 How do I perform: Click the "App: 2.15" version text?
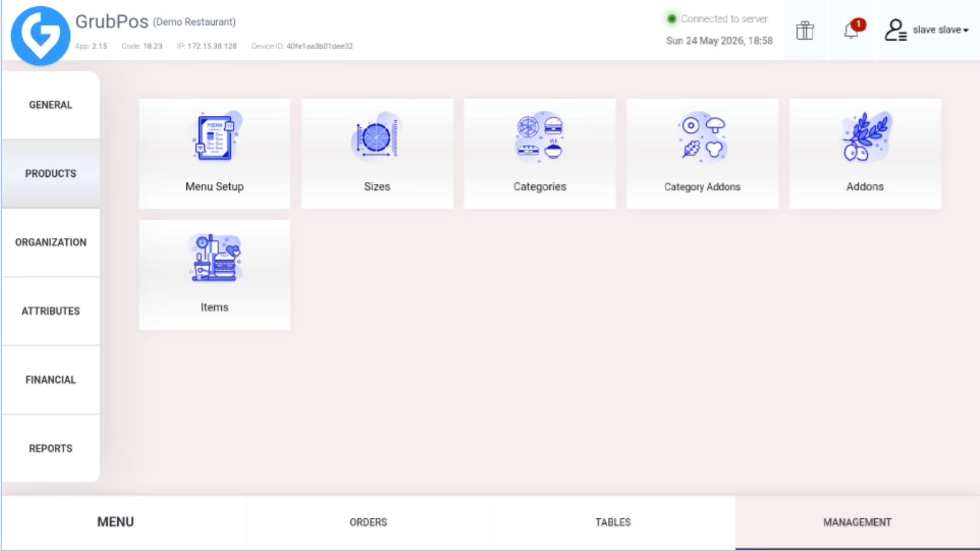91,46
